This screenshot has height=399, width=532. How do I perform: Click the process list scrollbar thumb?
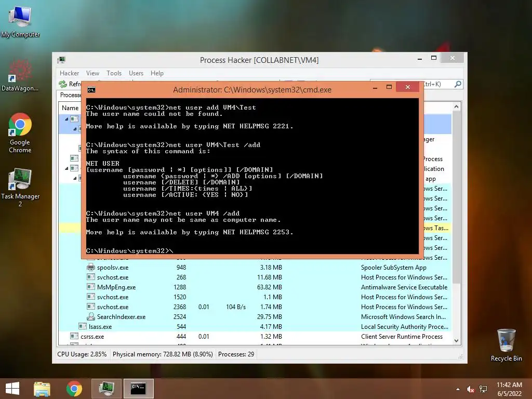456,197
